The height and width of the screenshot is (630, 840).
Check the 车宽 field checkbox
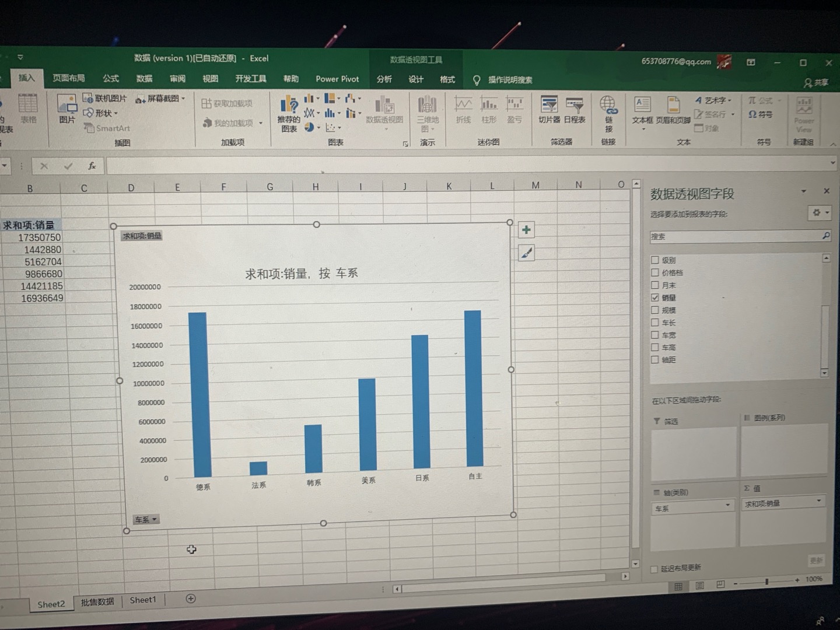pyautogui.click(x=655, y=335)
